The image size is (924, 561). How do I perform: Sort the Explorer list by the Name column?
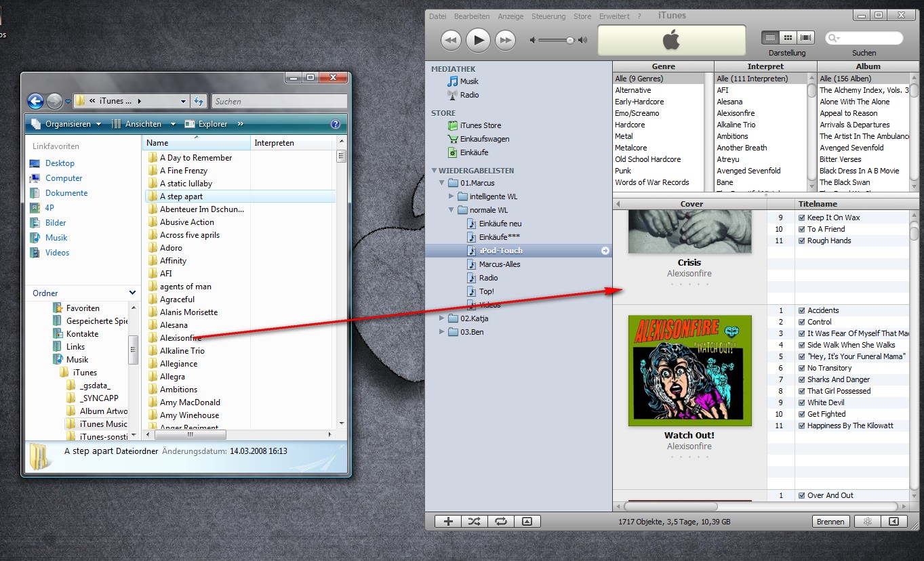coord(197,143)
